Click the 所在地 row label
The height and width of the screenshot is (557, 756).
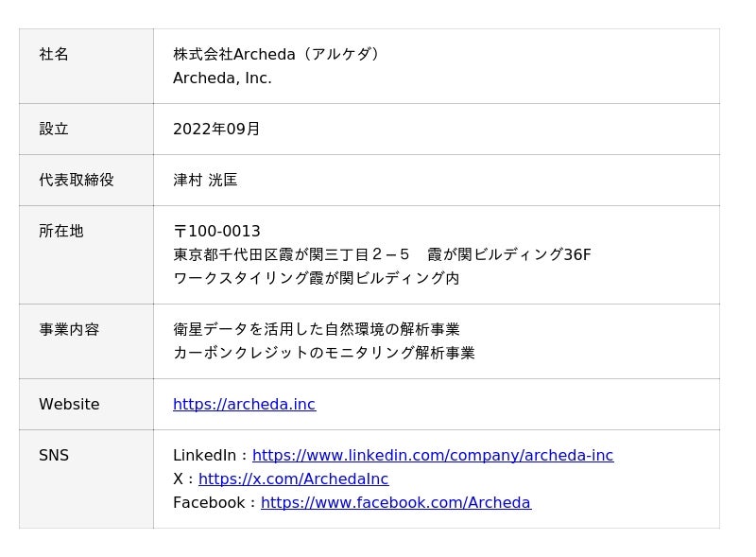point(61,231)
